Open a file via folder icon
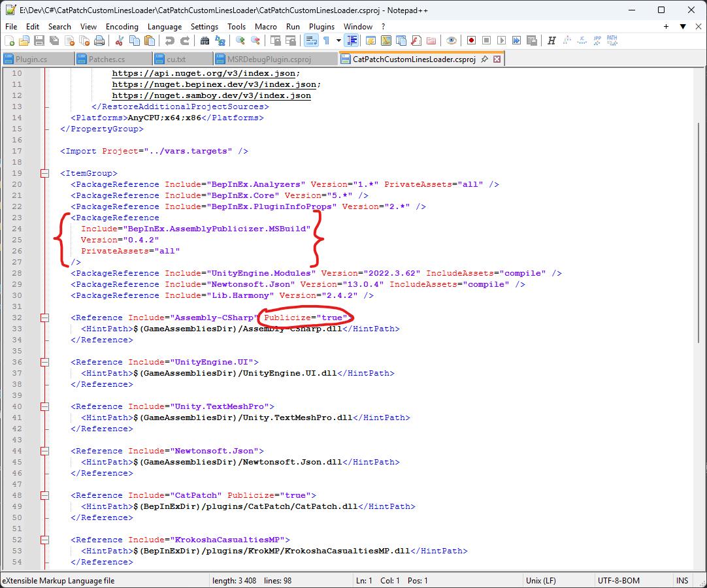This screenshot has width=707, height=588. (24, 41)
